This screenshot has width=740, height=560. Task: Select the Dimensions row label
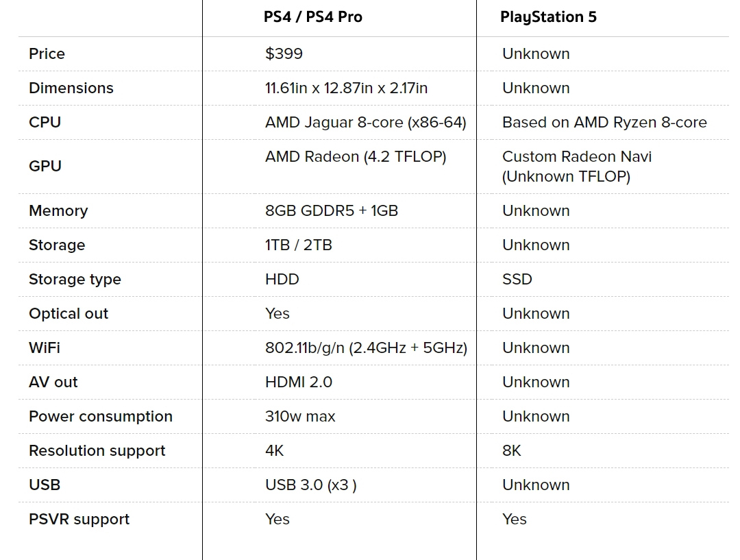click(x=71, y=88)
